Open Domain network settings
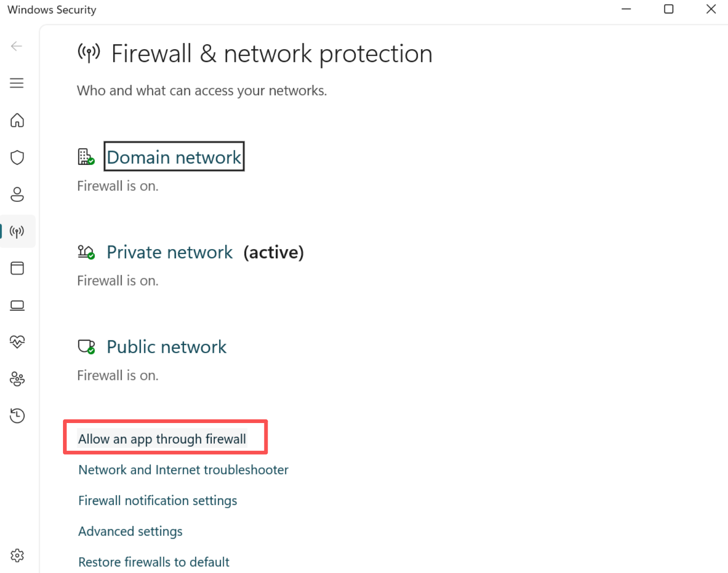This screenshot has width=728, height=573. [174, 157]
